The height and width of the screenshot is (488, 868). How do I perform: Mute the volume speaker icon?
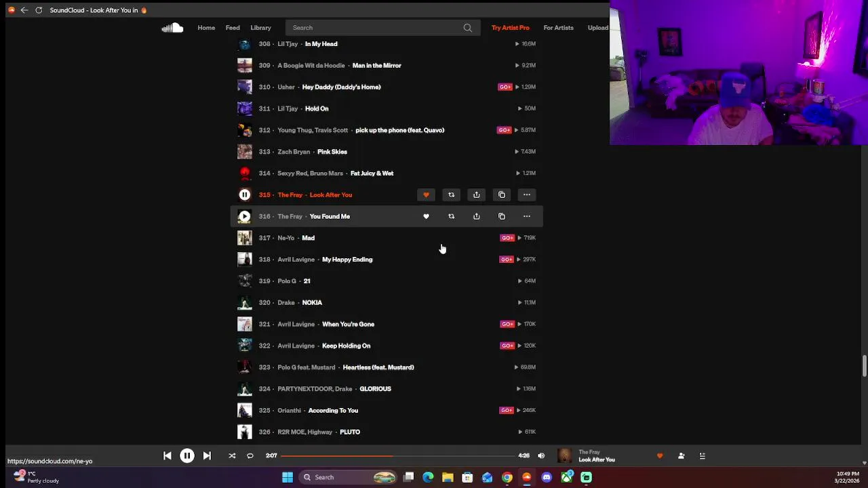(541, 456)
